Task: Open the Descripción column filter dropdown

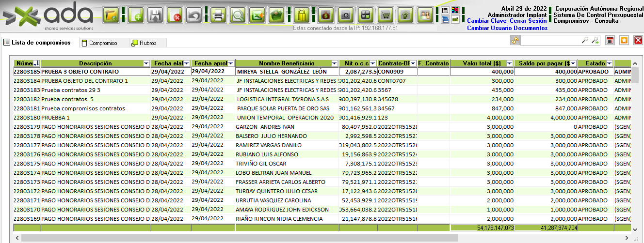Action: click(x=146, y=64)
